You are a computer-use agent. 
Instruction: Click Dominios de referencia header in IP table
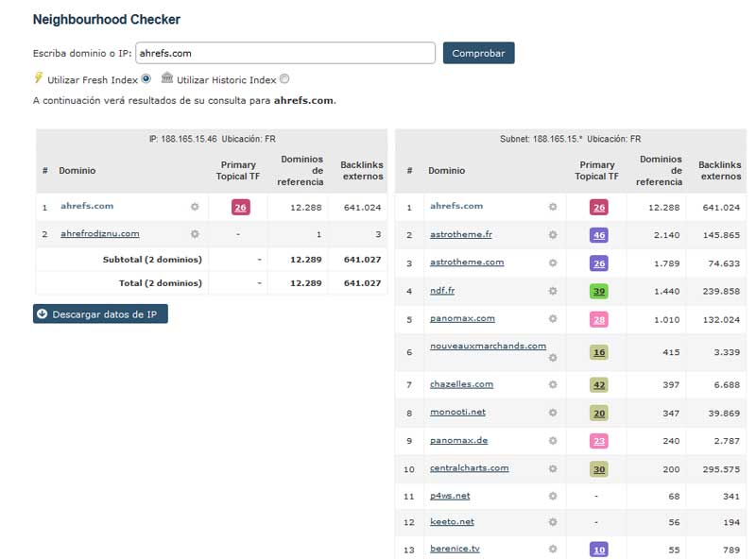[x=301, y=171]
